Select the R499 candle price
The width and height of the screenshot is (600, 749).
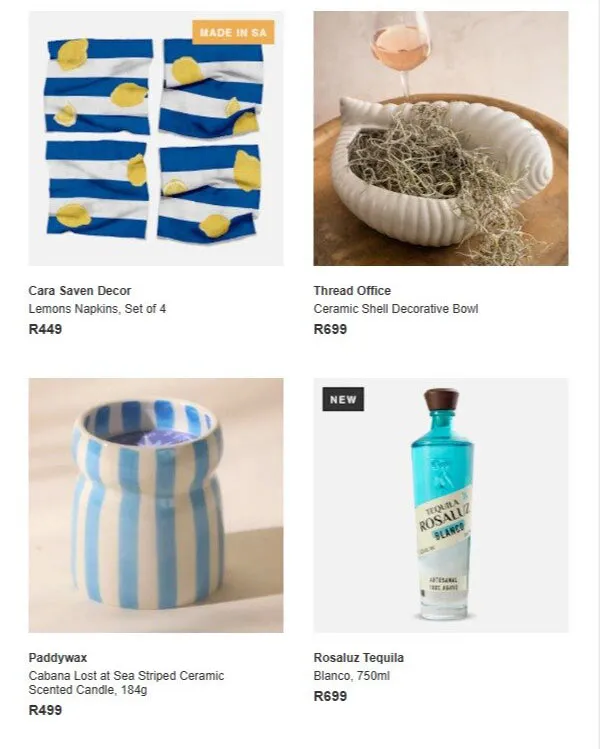pos(45,710)
